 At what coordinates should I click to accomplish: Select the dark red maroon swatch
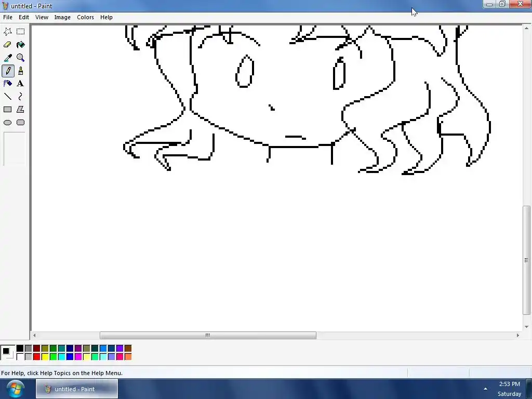[37, 349]
